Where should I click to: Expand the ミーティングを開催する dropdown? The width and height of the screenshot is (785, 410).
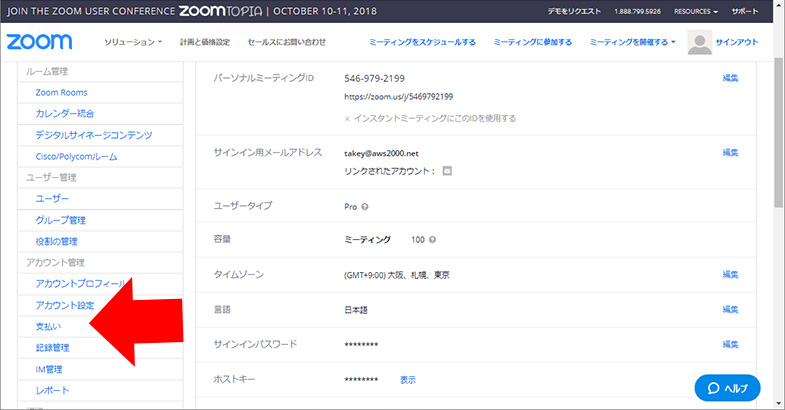632,42
